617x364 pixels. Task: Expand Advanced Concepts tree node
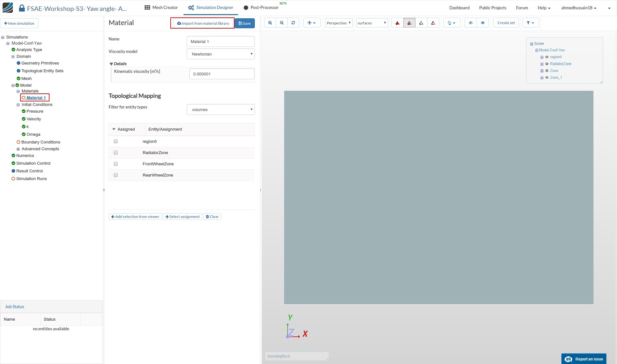[18, 149]
